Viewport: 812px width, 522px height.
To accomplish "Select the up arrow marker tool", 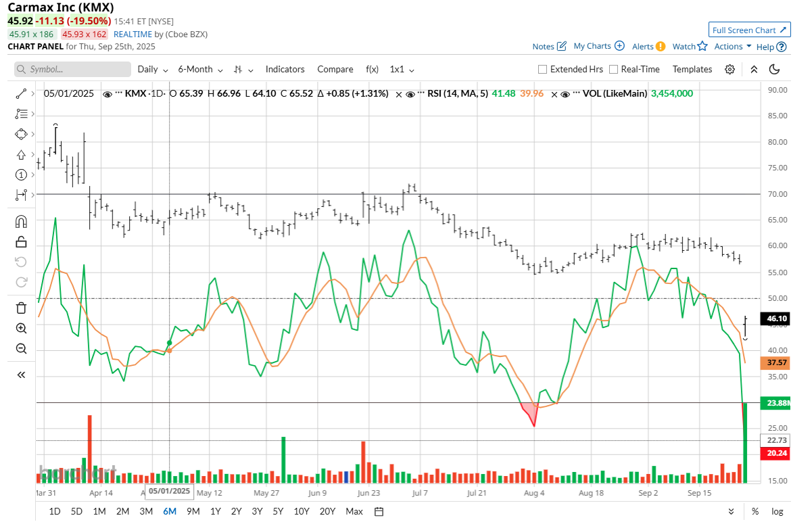I will point(20,154).
